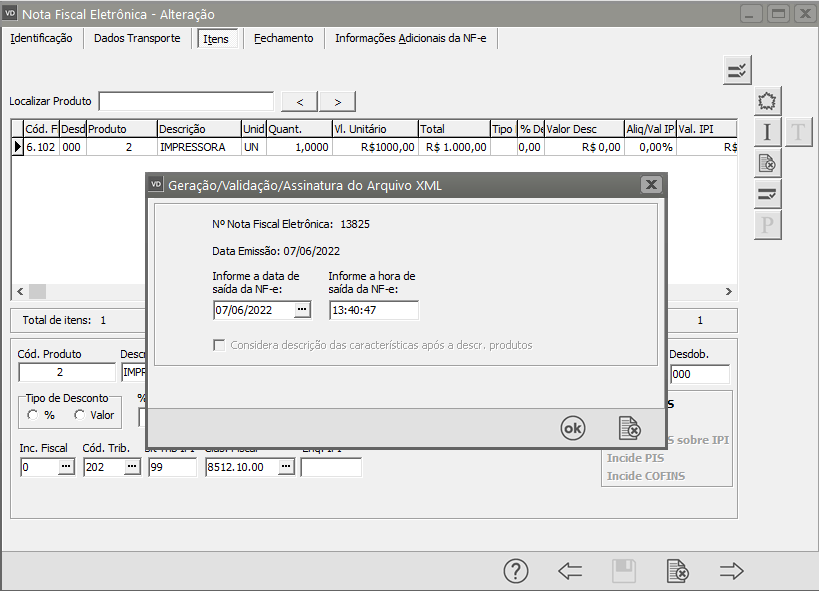
Task: Click the previous product '<' button
Action: point(300,101)
